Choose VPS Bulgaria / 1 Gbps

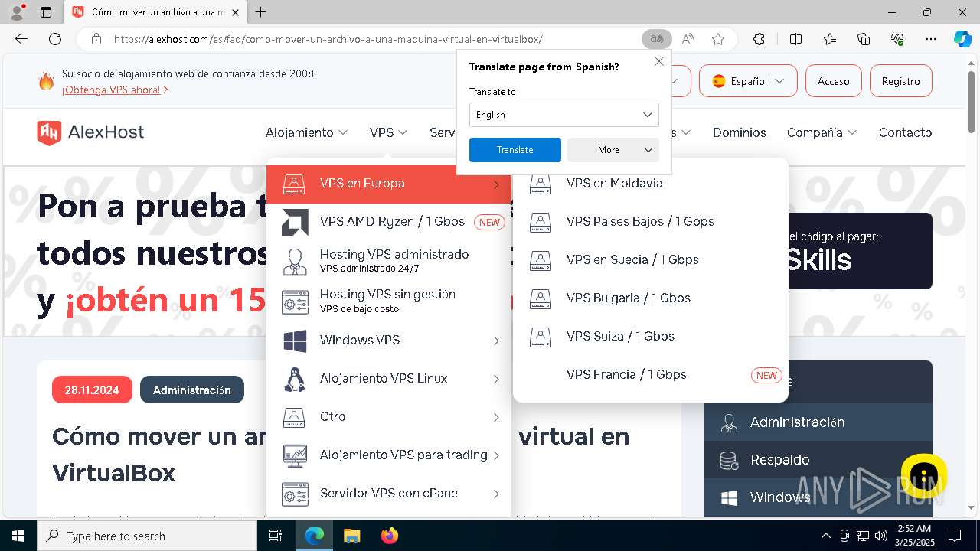click(651, 298)
